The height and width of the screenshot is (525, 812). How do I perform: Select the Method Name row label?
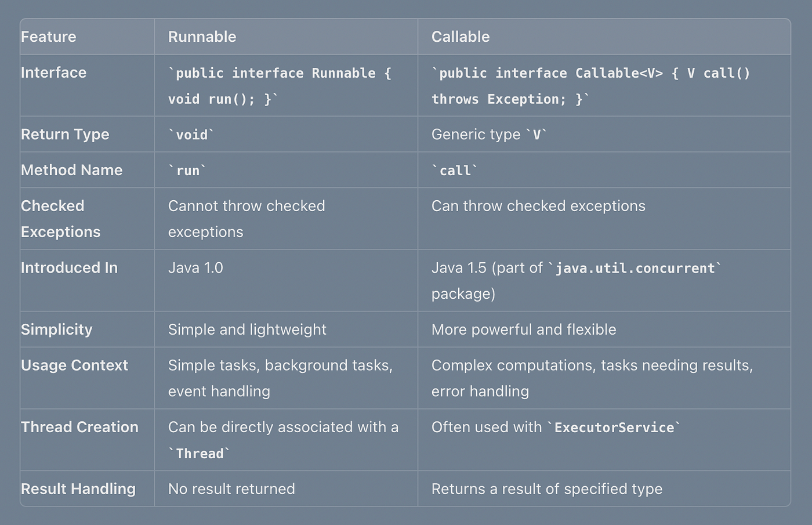click(x=72, y=170)
